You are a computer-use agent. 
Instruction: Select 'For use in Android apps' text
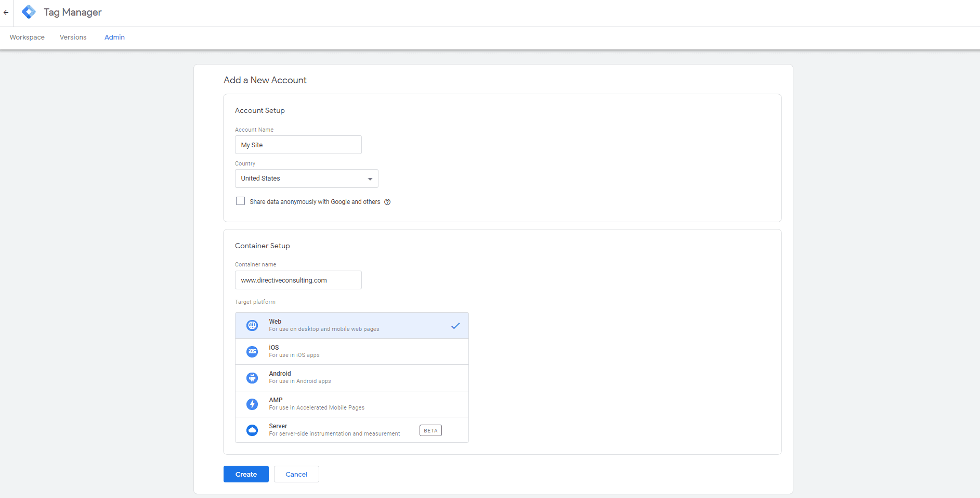click(300, 381)
